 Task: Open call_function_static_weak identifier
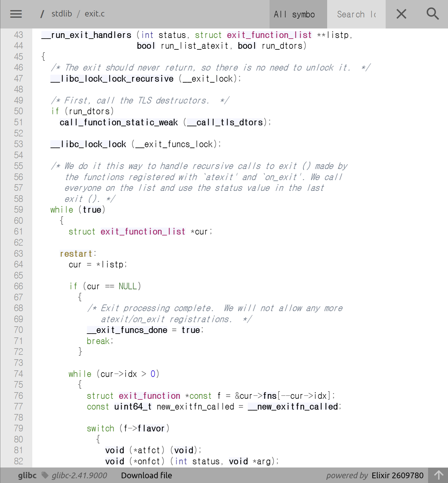(119, 122)
